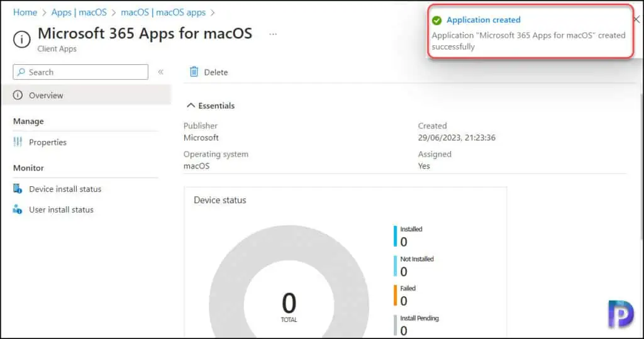Open User install status
The image size is (644, 339).
[x=61, y=209]
